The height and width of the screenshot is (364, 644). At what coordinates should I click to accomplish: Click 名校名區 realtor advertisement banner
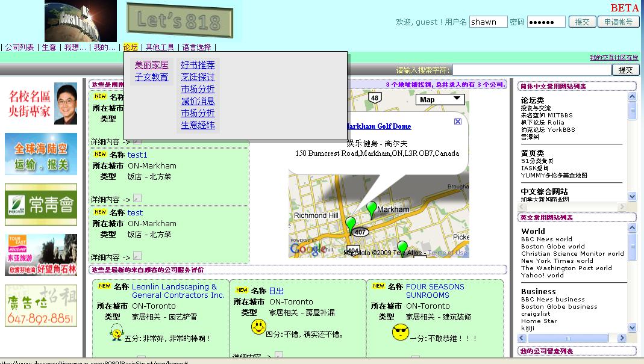coord(41,103)
